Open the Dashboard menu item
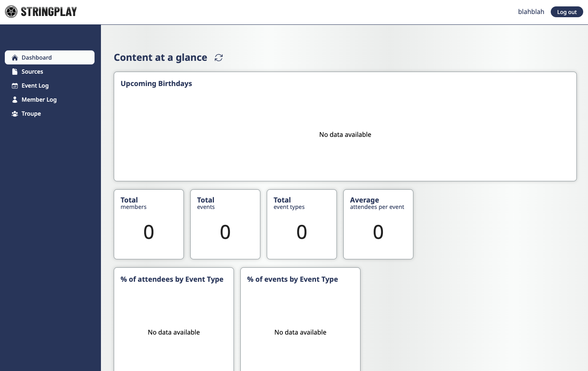Image resolution: width=588 pixels, height=371 pixels. click(36, 58)
